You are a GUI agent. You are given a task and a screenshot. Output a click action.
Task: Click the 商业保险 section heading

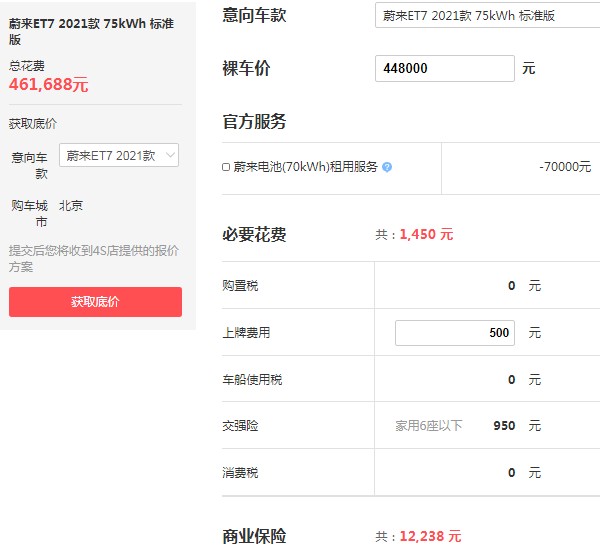tap(254, 536)
